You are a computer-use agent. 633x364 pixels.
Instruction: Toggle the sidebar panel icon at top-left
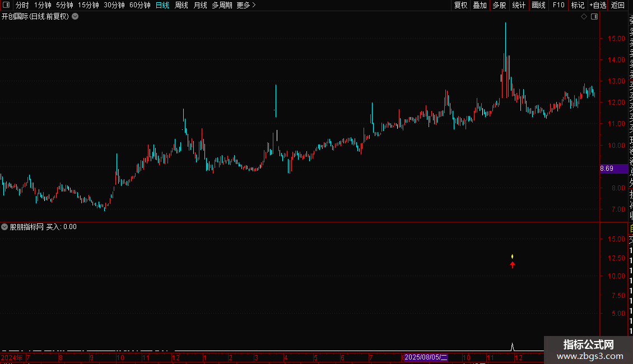click(x=6, y=5)
